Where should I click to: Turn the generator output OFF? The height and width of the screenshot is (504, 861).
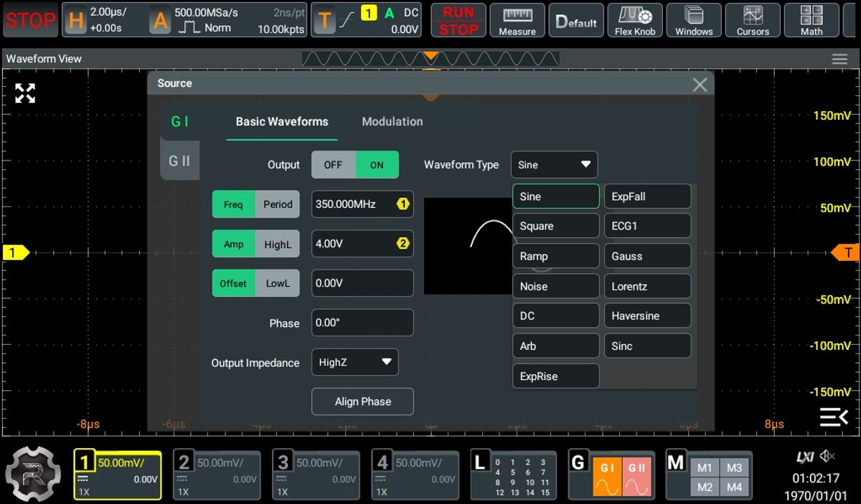(333, 165)
